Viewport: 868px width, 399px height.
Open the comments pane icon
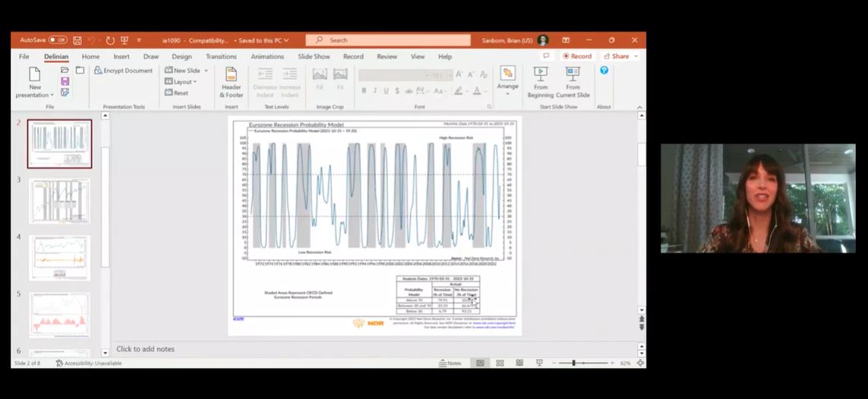(546, 56)
